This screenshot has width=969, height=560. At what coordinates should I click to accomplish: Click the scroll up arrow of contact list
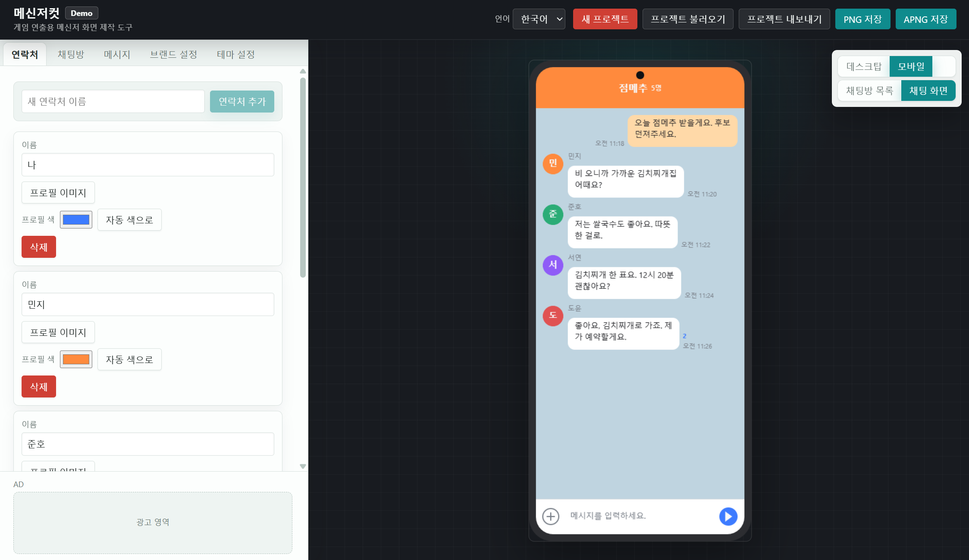click(303, 71)
